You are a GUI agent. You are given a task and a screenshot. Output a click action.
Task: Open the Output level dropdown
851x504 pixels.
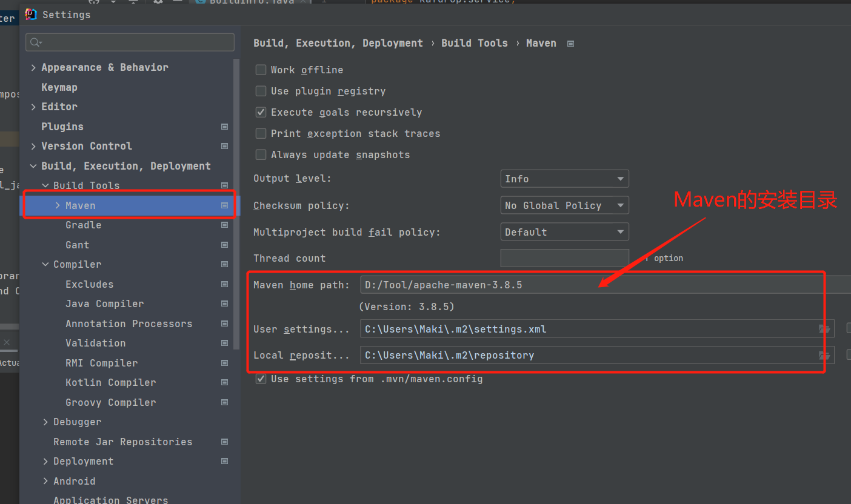[x=565, y=179]
